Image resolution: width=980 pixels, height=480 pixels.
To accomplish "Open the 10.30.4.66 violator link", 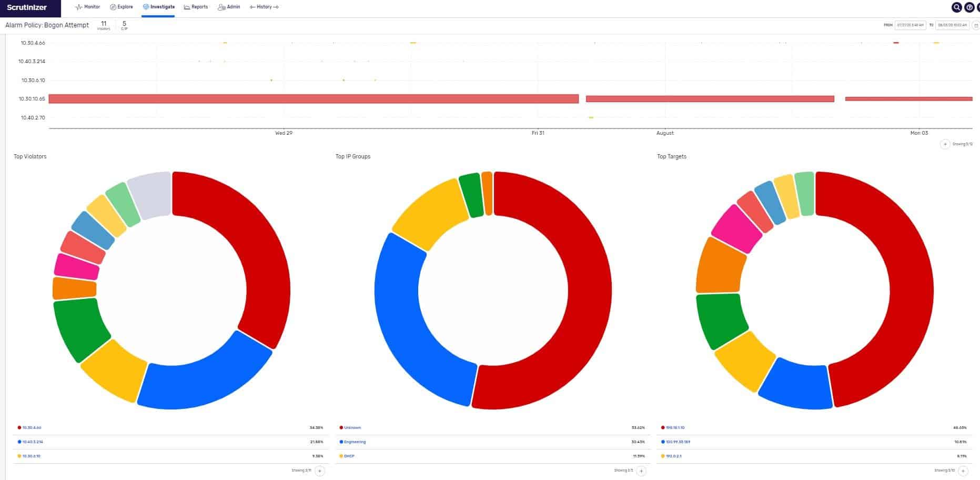I will (32, 428).
